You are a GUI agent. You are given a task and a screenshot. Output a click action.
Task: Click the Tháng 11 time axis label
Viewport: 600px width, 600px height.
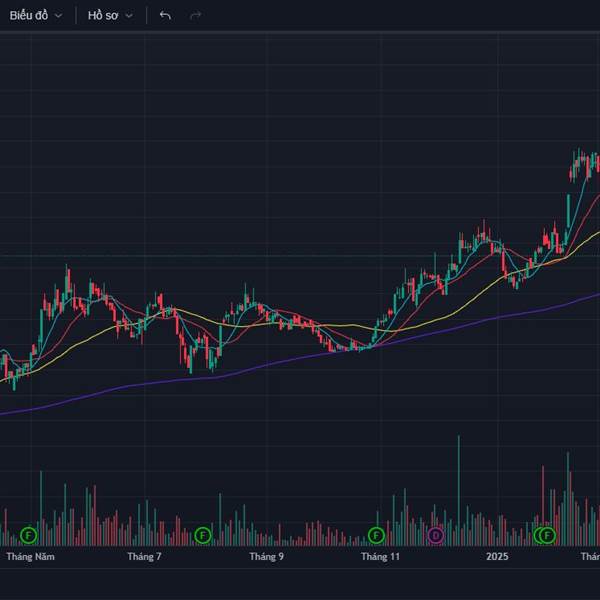pyautogui.click(x=380, y=556)
